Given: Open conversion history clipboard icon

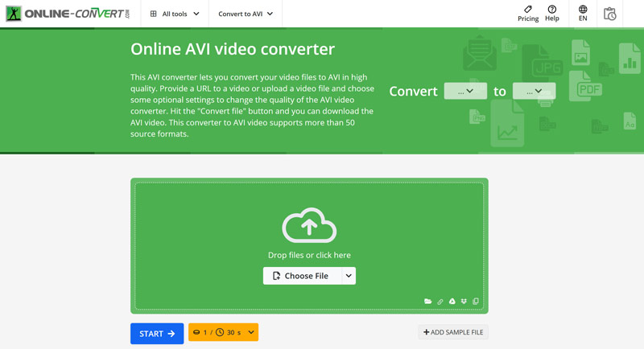Looking at the screenshot, I should click(x=609, y=14).
